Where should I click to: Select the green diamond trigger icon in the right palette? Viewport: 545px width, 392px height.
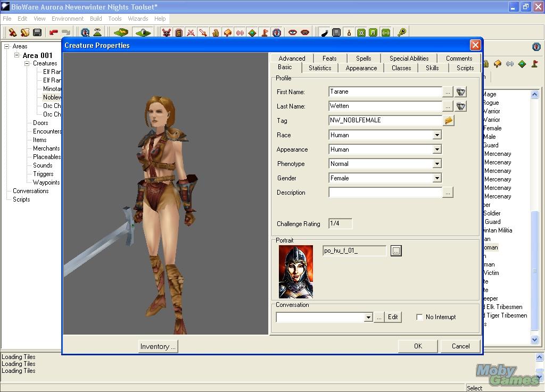[522, 64]
